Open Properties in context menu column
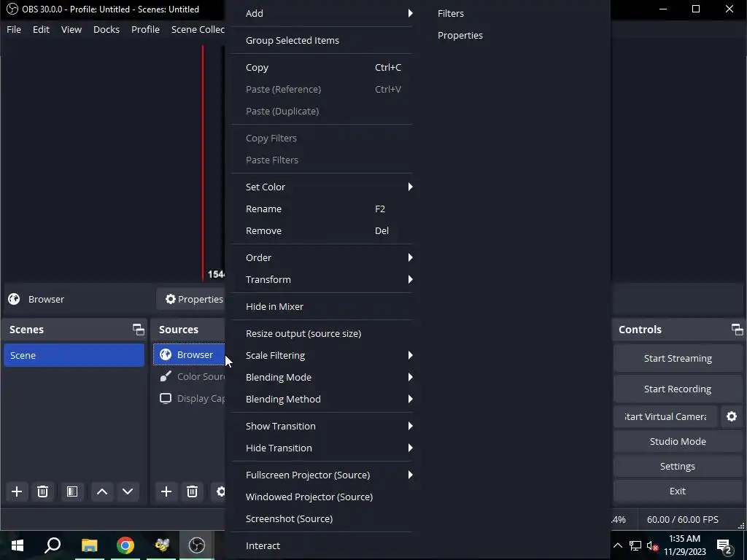 [x=460, y=35]
